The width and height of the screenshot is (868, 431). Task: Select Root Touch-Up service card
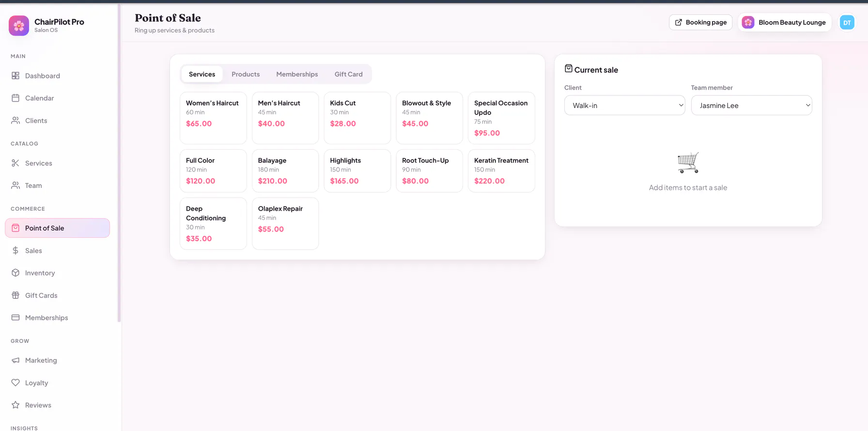click(x=429, y=171)
